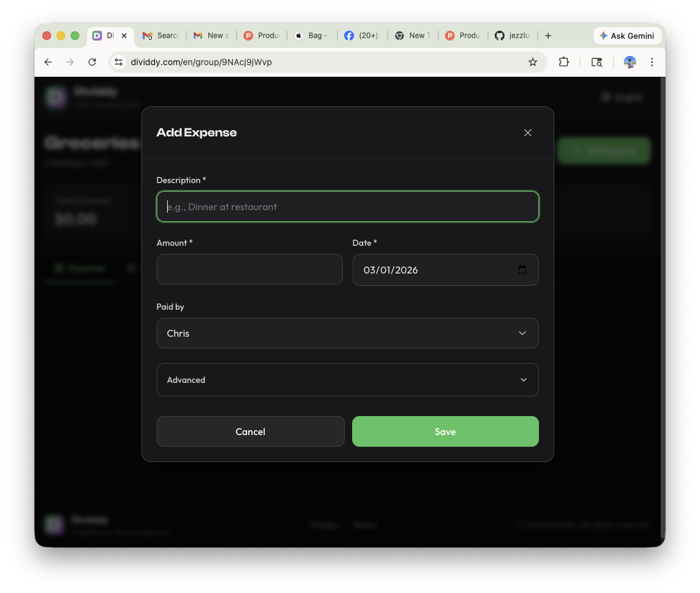Open the calendar icon in the Date field
The width and height of the screenshot is (700, 593).
(522, 269)
